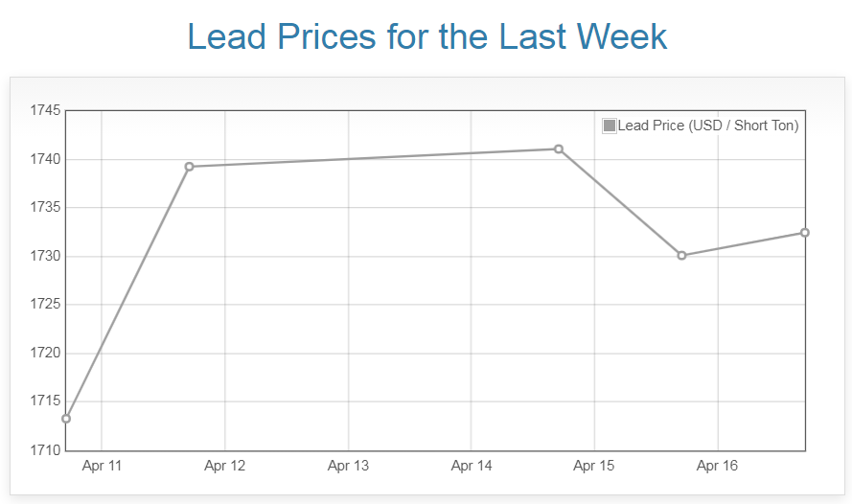Select the data point near 1739
The width and height of the screenshot is (852, 504).
(189, 167)
